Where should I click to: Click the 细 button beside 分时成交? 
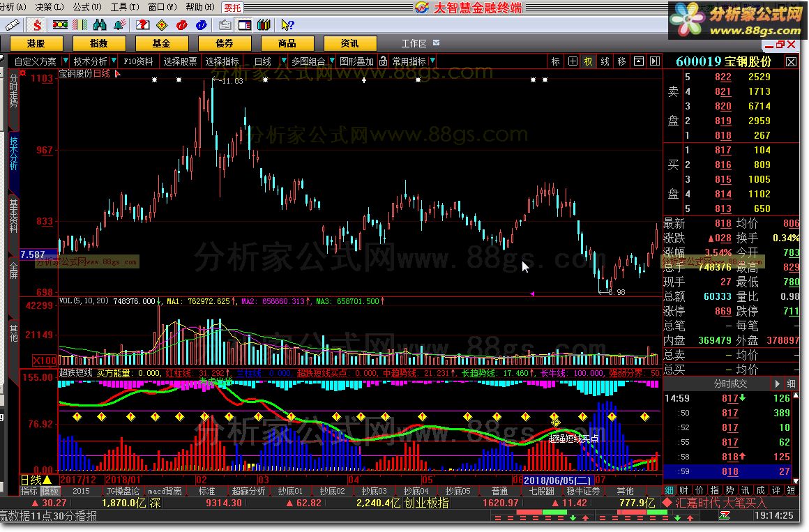[791, 383]
